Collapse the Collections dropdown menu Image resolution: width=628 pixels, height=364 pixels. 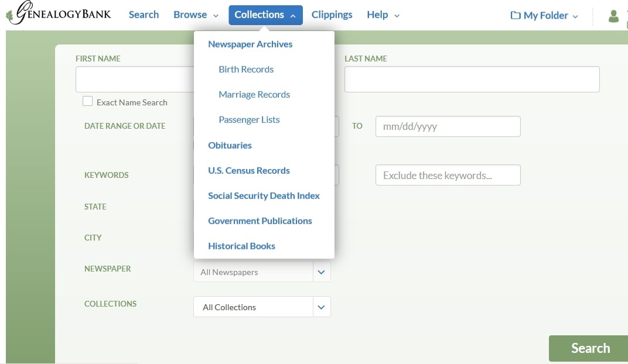pyautogui.click(x=265, y=15)
